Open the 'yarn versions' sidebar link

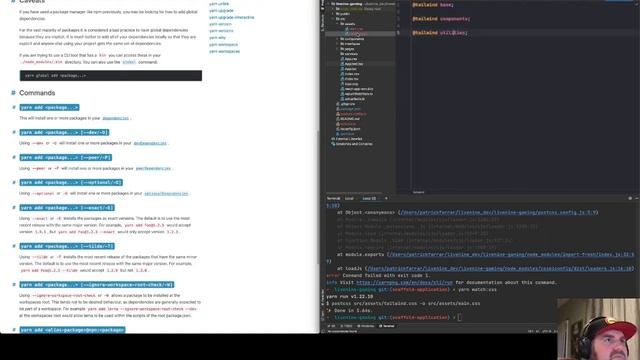221,31
